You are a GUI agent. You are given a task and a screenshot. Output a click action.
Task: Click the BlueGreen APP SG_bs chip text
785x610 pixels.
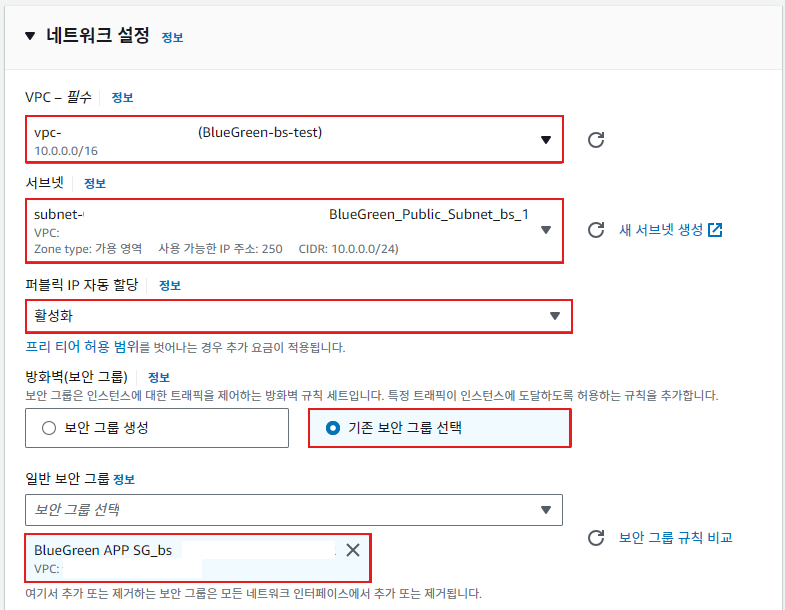click(x=103, y=550)
